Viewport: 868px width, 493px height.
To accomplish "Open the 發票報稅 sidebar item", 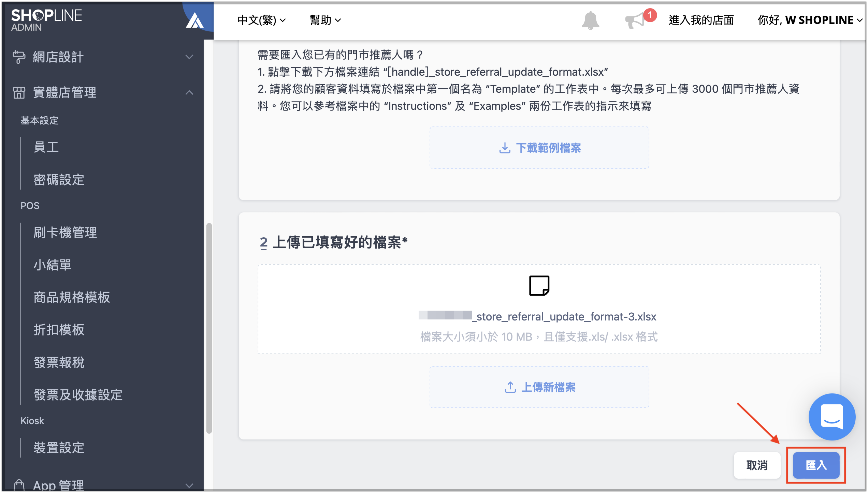I will coord(59,362).
